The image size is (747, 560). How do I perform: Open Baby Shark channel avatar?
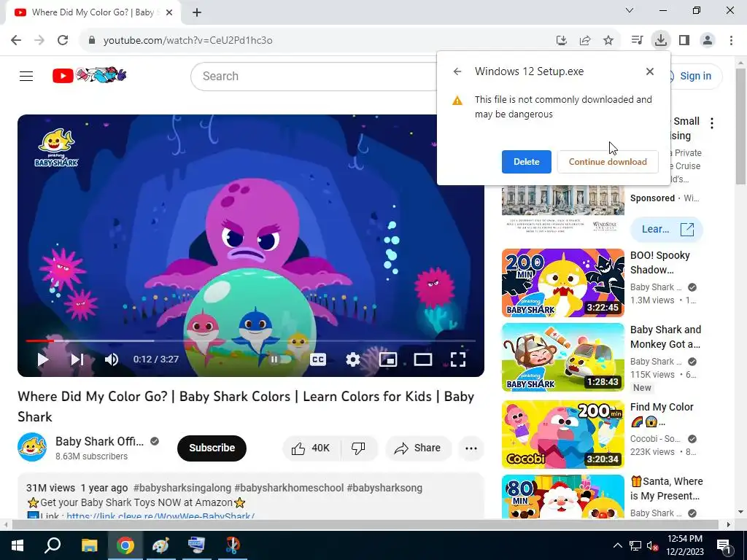pyautogui.click(x=32, y=447)
